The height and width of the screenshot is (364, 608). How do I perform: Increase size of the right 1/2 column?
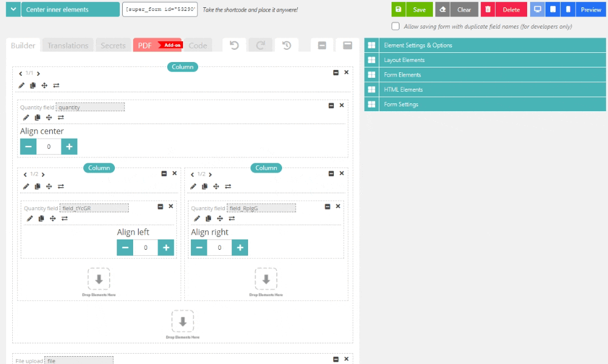point(210,174)
